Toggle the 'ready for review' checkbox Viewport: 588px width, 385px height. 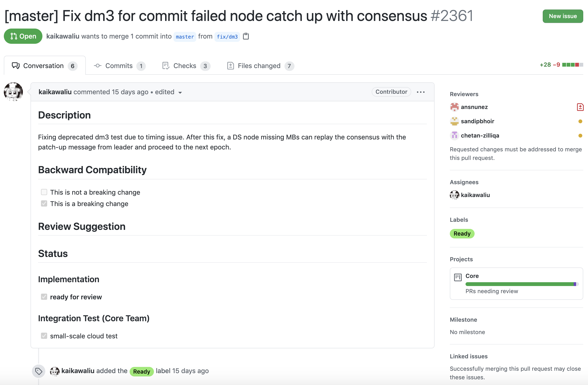(x=44, y=297)
